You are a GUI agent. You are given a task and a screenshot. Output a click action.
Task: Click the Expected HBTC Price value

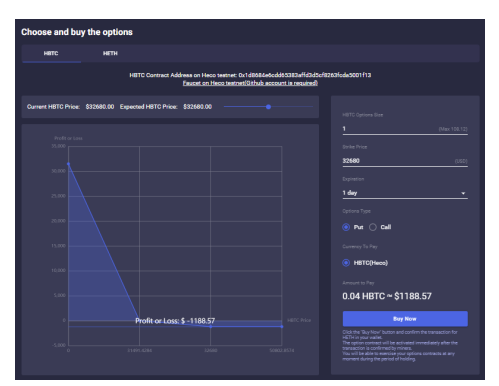tap(197, 107)
